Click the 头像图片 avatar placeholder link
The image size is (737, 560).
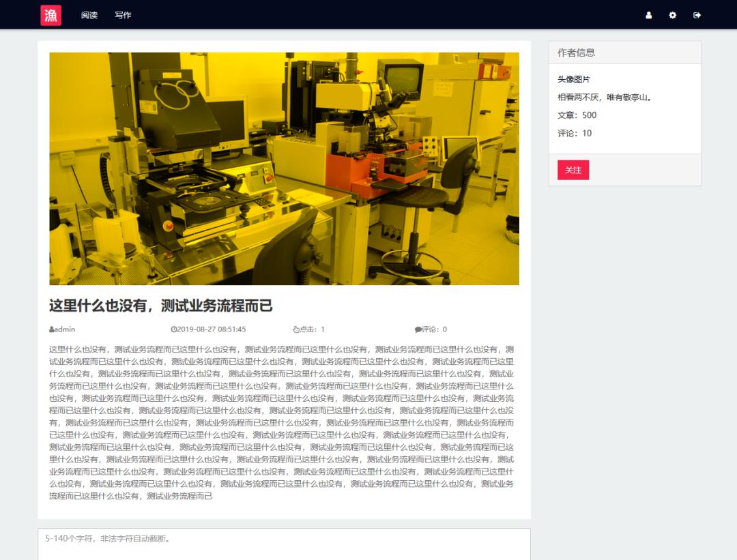click(573, 79)
